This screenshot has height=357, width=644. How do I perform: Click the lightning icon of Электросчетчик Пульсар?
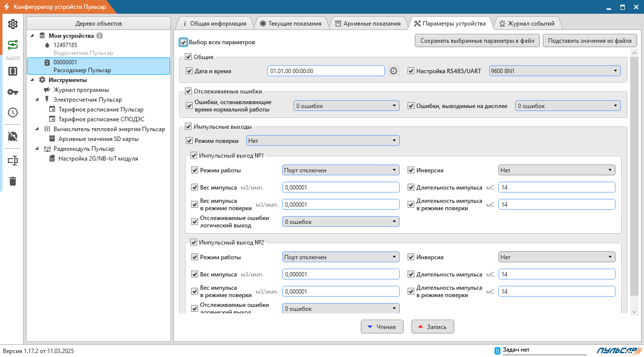pos(47,100)
